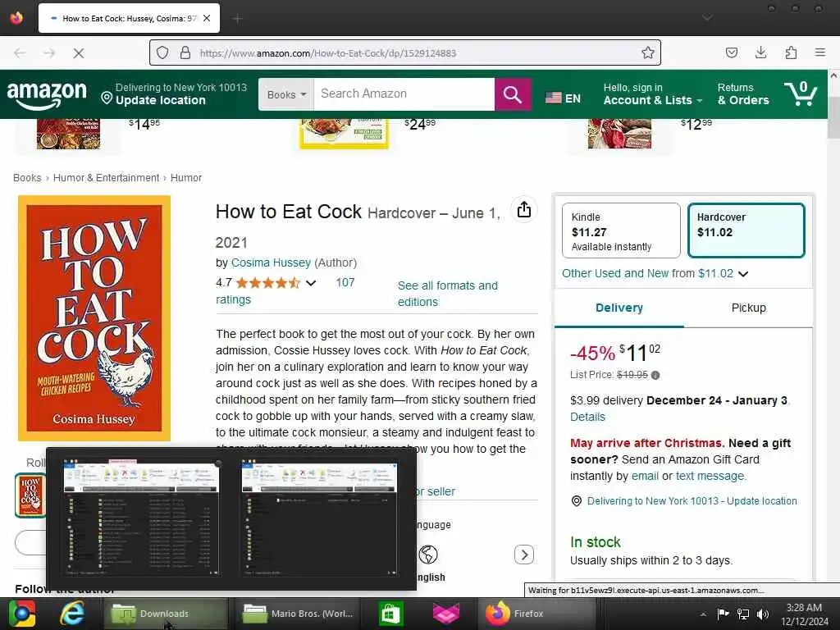The width and height of the screenshot is (840, 630).
Task: Click See all formats and editions
Action: point(447,294)
